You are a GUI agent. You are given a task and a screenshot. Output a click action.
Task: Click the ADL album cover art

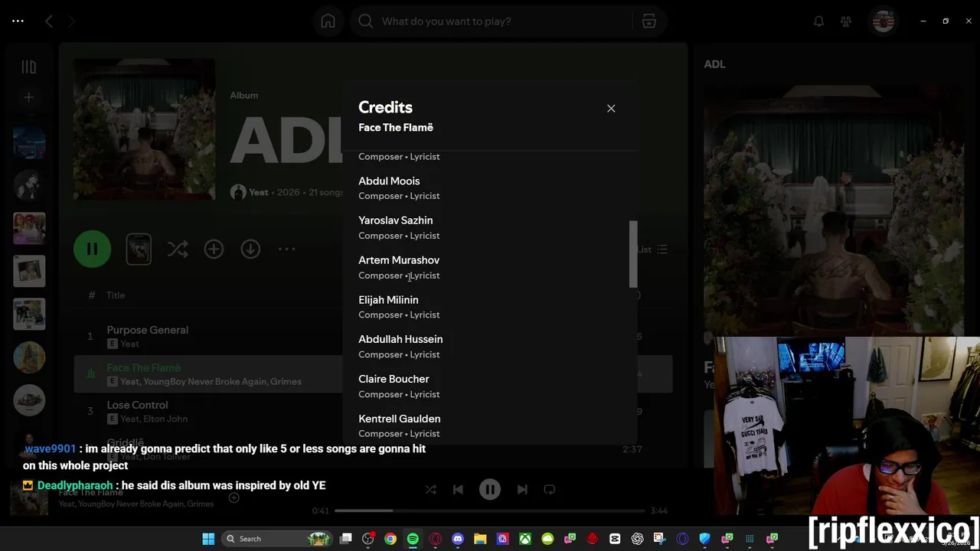point(144,129)
